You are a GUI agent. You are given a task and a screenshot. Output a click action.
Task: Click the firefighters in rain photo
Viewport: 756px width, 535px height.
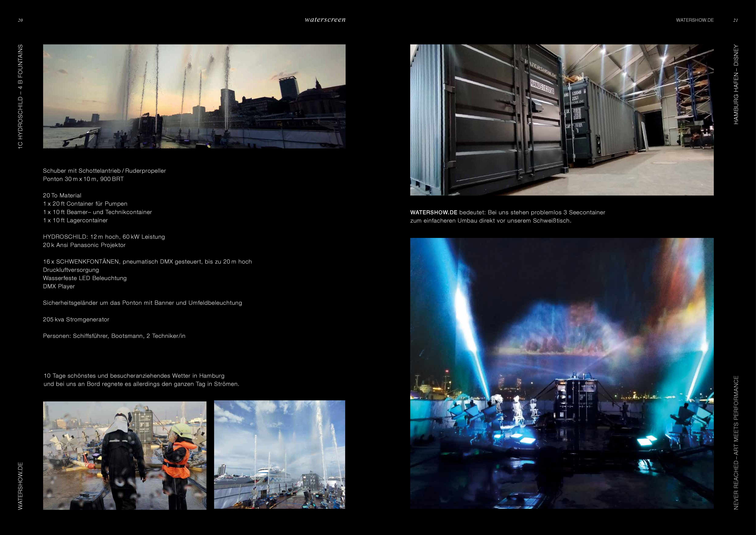[x=125, y=455]
